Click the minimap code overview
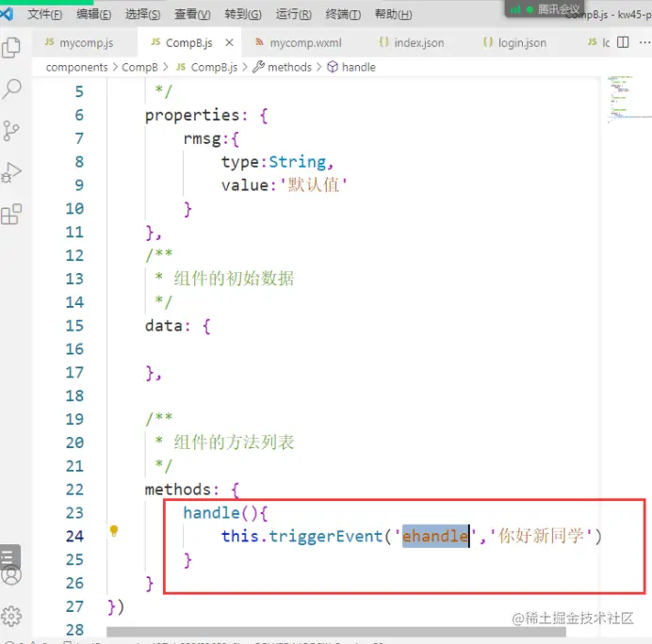652x644 pixels. 628,98
